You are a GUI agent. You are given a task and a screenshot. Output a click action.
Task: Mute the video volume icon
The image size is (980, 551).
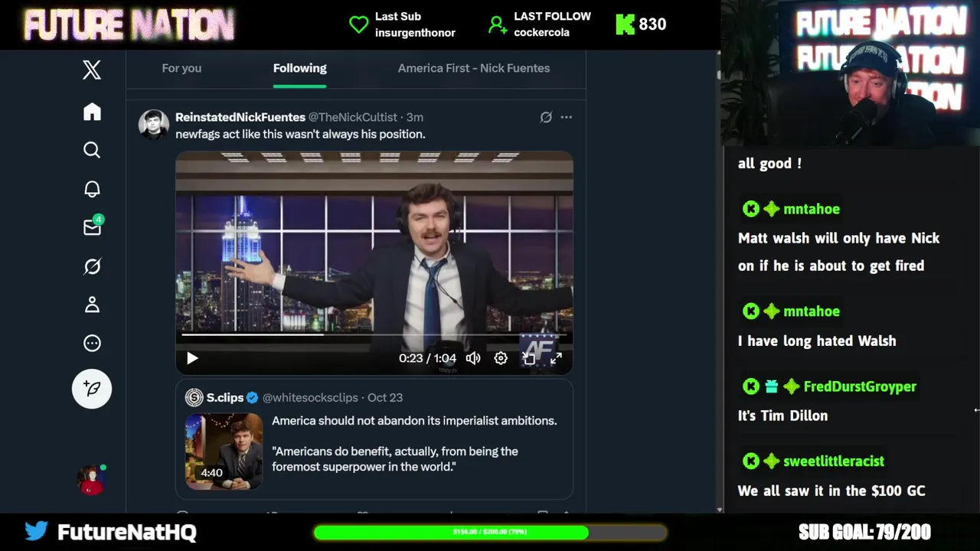pyautogui.click(x=473, y=358)
